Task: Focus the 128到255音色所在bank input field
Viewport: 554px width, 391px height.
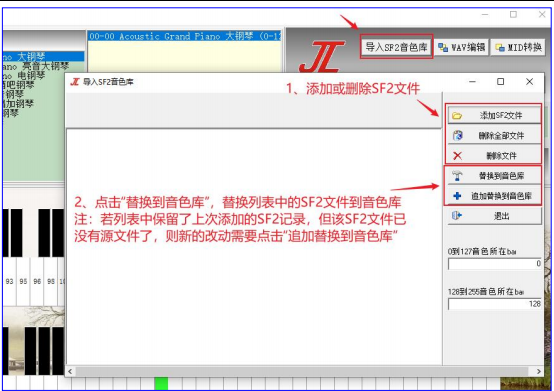Action: [x=495, y=304]
